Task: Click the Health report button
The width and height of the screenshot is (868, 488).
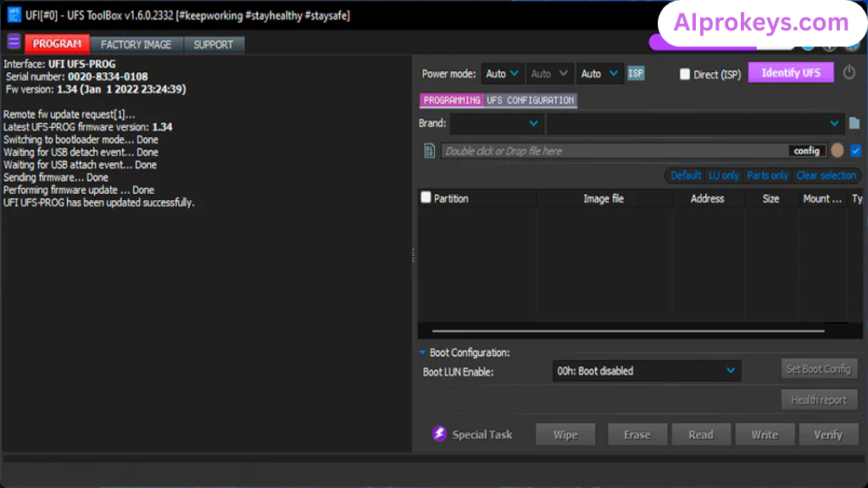Action: pos(819,400)
